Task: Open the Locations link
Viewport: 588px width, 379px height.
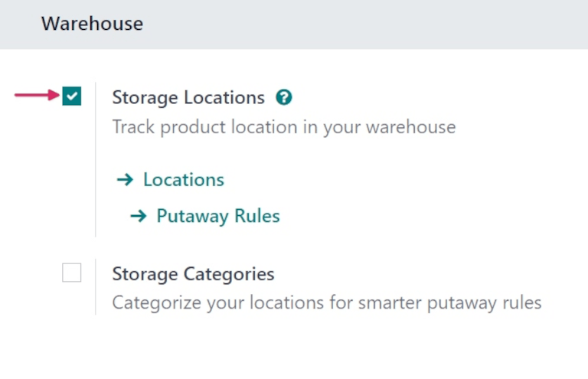Action: pos(183,180)
